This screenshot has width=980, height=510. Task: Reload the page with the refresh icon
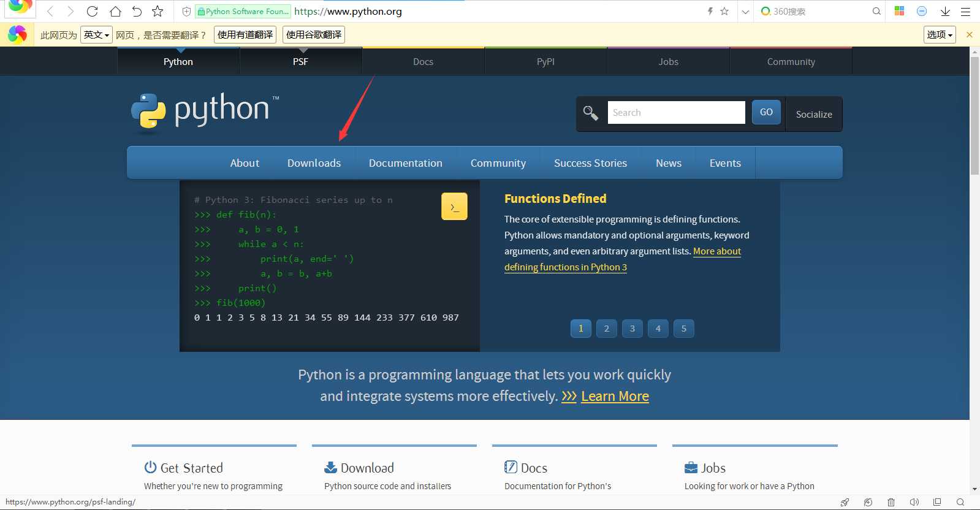pyautogui.click(x=93, y=11)
